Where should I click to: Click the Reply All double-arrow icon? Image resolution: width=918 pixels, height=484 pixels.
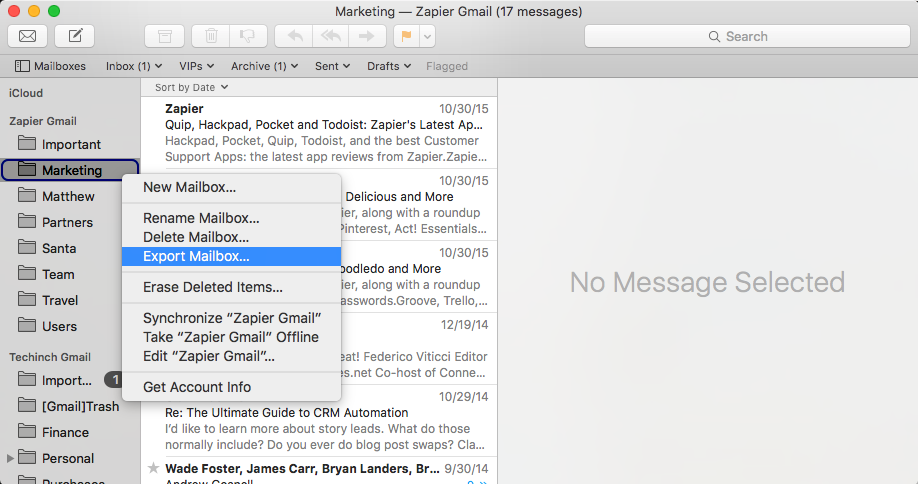[331, 36]
